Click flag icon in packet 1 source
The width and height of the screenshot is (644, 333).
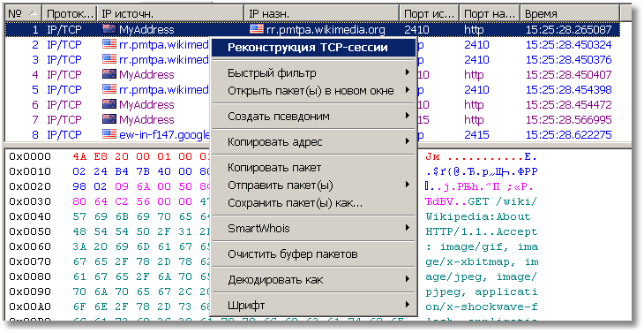pyautogui.click(x=109, y=29)
